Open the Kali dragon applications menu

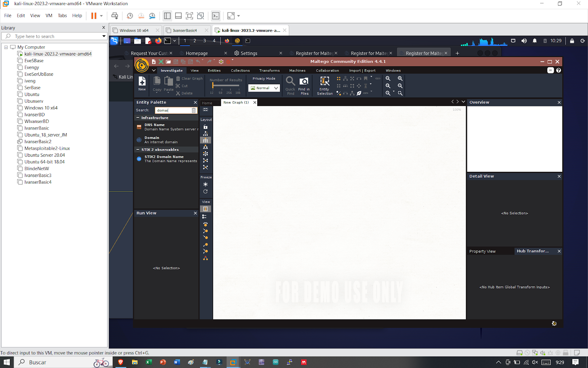(x=114, y=41)
